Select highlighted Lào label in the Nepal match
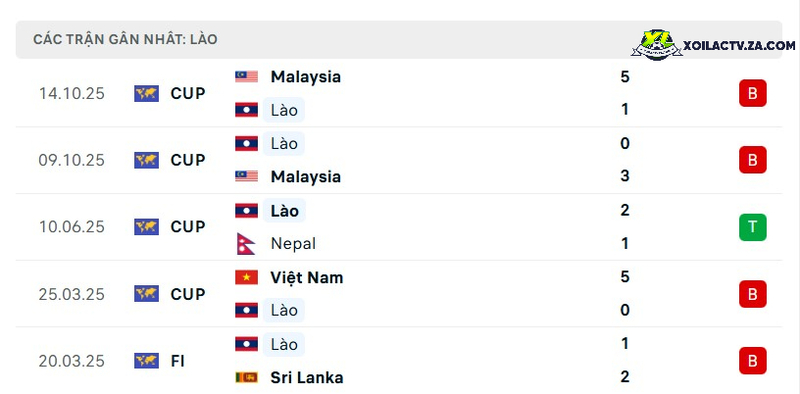800x394 pixels. tap(284, 210)
